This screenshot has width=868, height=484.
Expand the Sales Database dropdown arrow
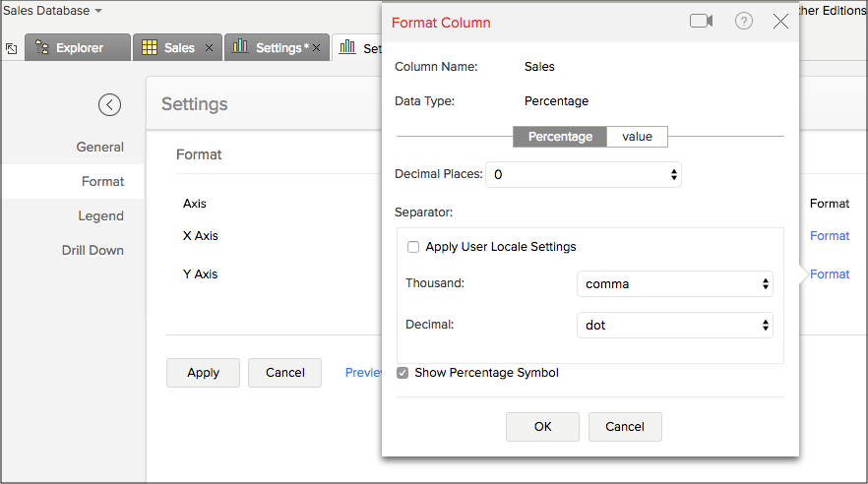[98, 11]
